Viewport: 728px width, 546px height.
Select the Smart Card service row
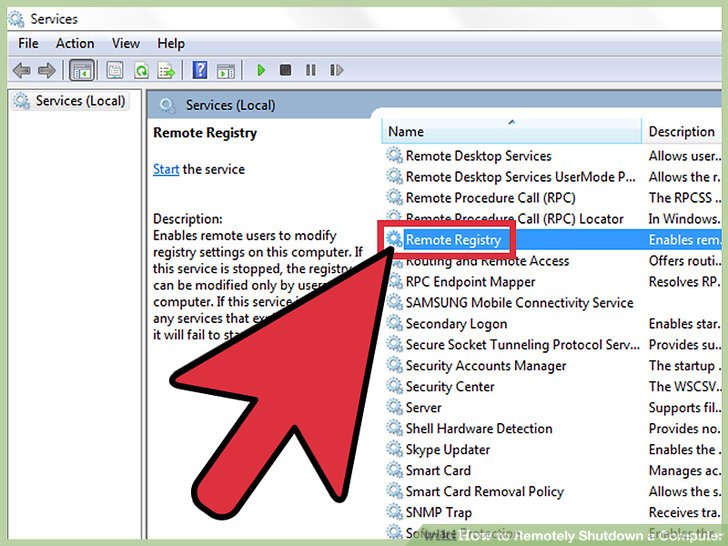552,470
